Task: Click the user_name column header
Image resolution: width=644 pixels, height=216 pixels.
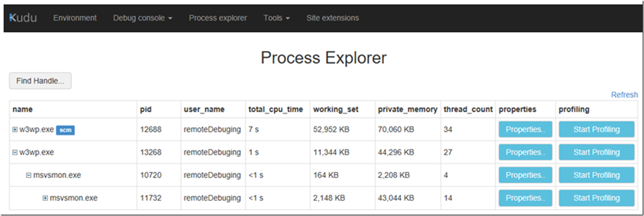Action: point(204,110)
